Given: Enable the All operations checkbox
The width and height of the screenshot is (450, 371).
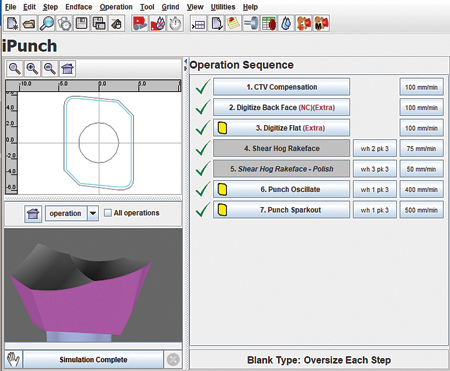Looking at the screenshot, I should tap(108, 213).
